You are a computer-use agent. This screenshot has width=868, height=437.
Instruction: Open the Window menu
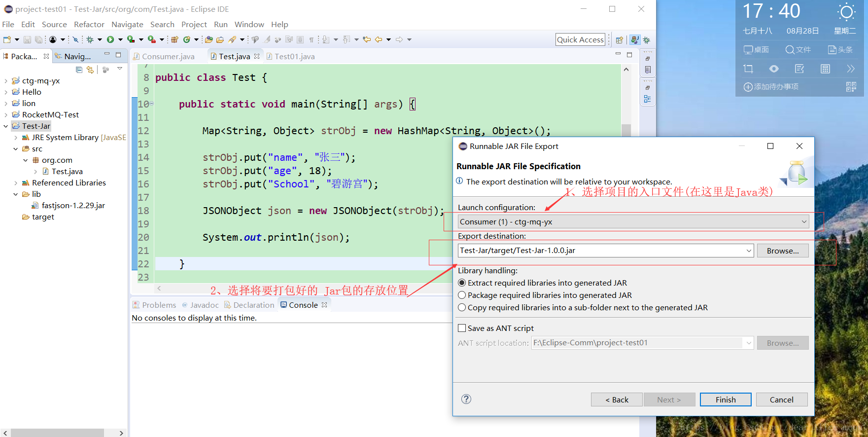click(249, 24)
